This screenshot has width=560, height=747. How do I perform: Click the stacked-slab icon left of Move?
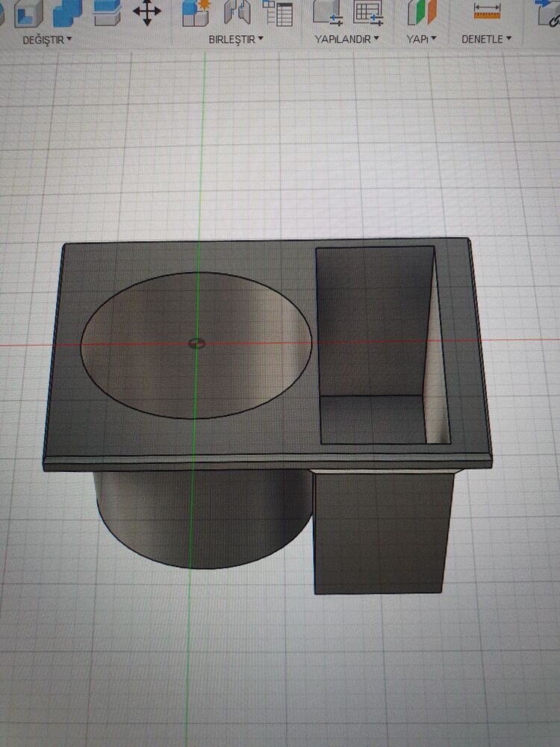[107, 13]
